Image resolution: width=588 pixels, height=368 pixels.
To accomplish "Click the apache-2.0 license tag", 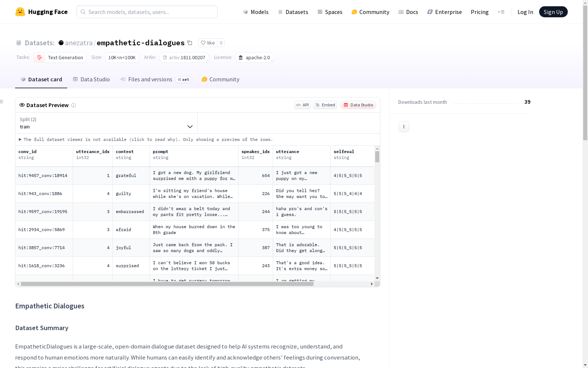I will pos(254,57).
